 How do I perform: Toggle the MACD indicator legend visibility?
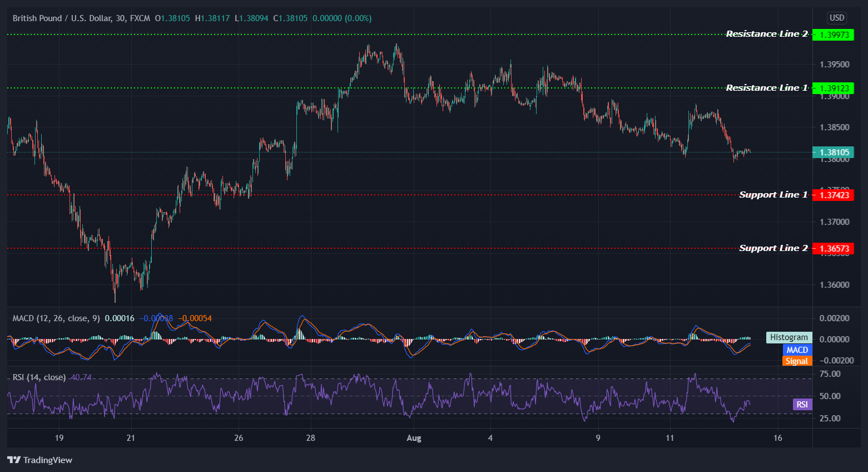pyautogui.click(x=55, y=318)
